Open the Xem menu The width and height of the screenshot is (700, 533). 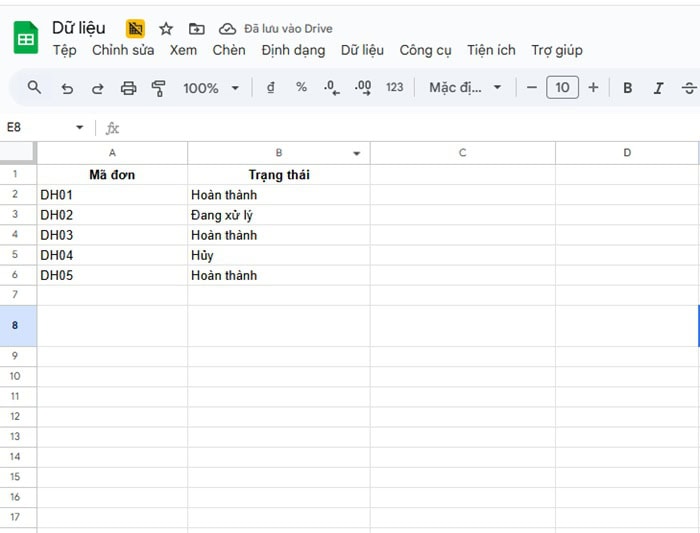pyautogui.click(x=183, y=50)
